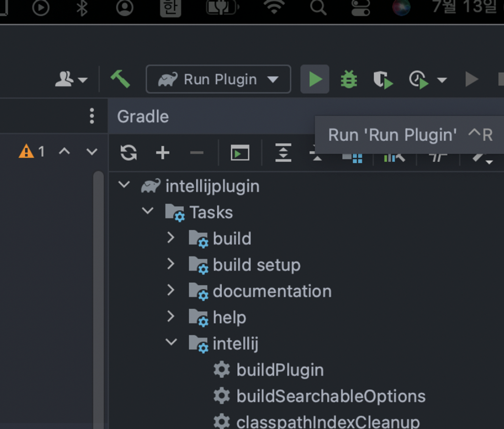
Task: Click the warning indicator showing 1
Action: pos(31,151)
